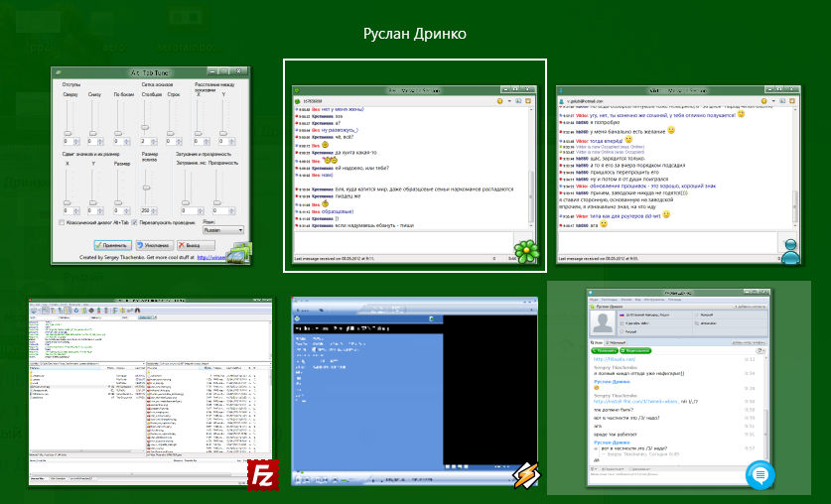The width and height of the screenshot is (831, 504).
Task: Switch to the Alt+Tab Tuner window thumbnail
Action: pyautogui.click(x=151, y=165)
